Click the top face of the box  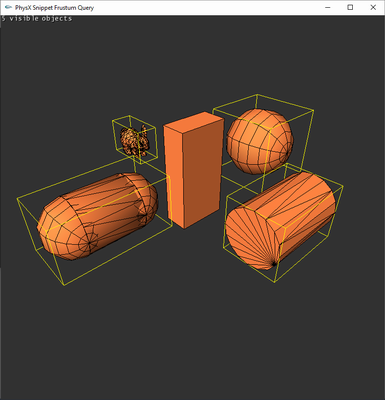(194, 122)
